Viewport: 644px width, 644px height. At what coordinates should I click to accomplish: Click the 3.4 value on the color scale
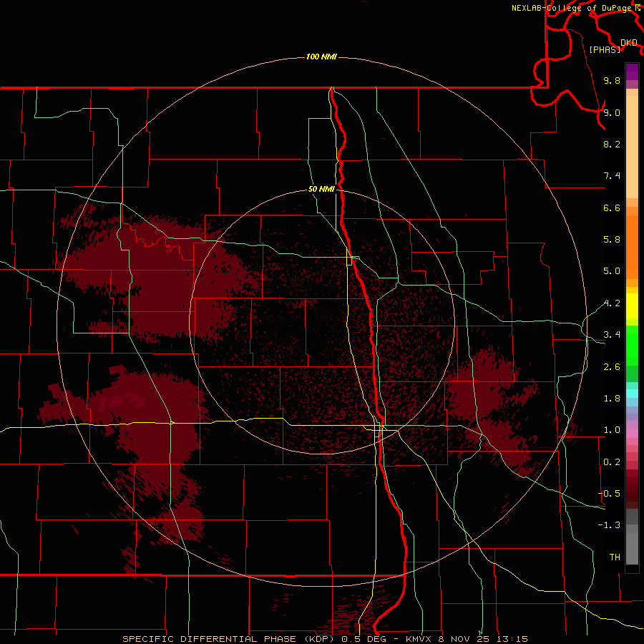pyautogui.click(x=612, y=335)
